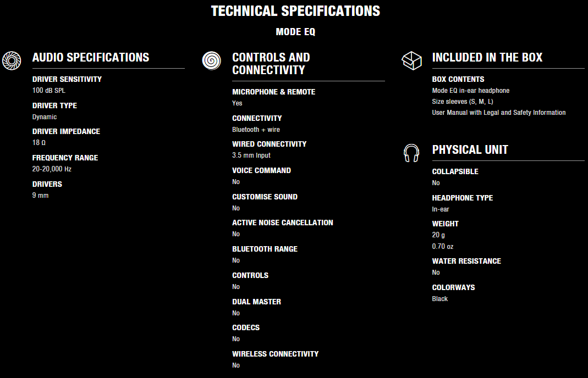The width and height of the screenshot is (588, 378).
Task: Click the Audio Specifications section heading
Action: (91, 57)
